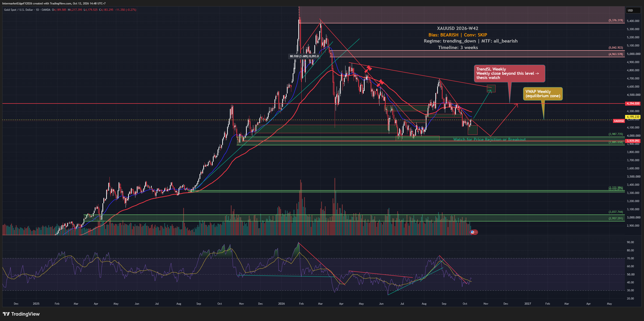Viewport: 644px width, 321px height.
Task: Open the US flag economic event marker
Action: [x=472, y=232]
